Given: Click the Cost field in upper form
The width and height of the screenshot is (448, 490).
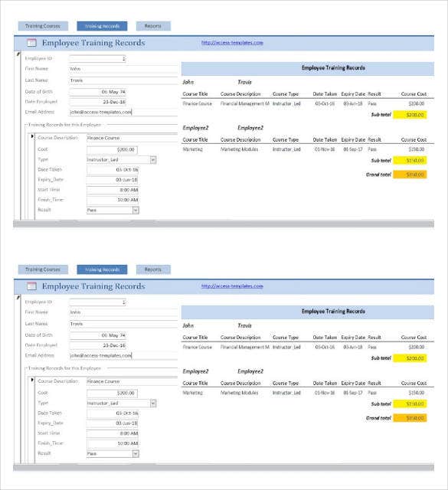Looking at the screenshot, I should [112, 150].
